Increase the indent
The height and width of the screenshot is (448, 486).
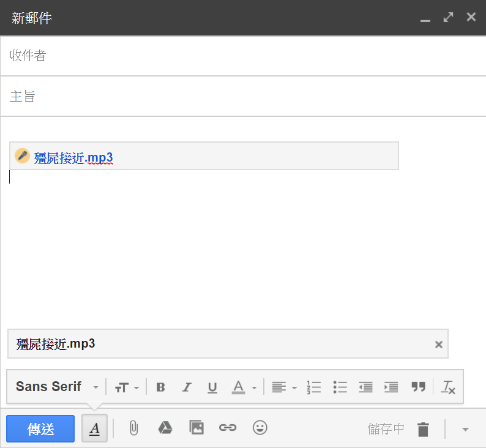coord(391,387)
